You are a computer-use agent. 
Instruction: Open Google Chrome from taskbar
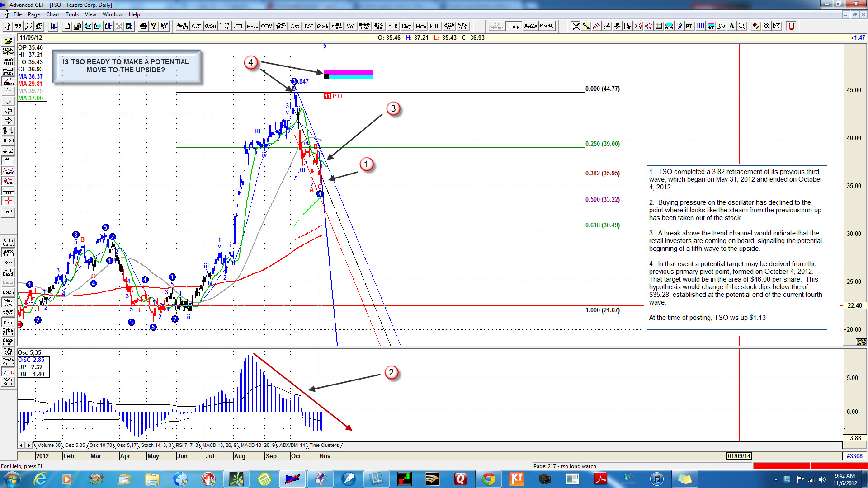click(488, 479)
